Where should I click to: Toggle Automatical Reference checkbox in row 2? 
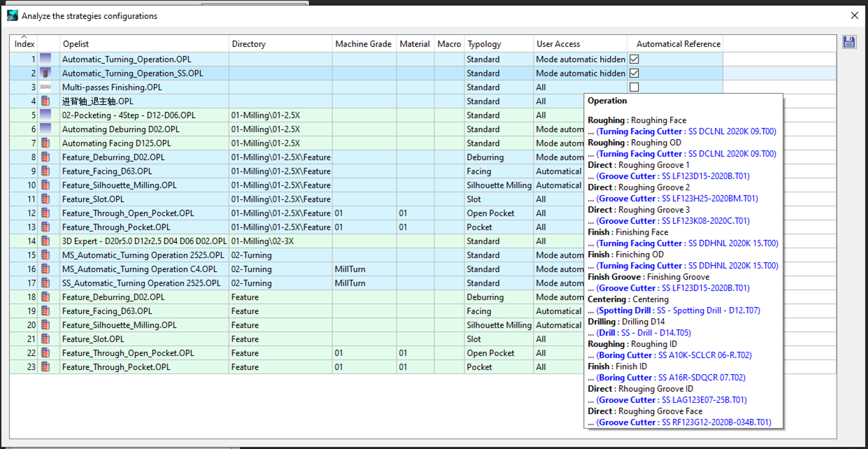click(634, 73)
